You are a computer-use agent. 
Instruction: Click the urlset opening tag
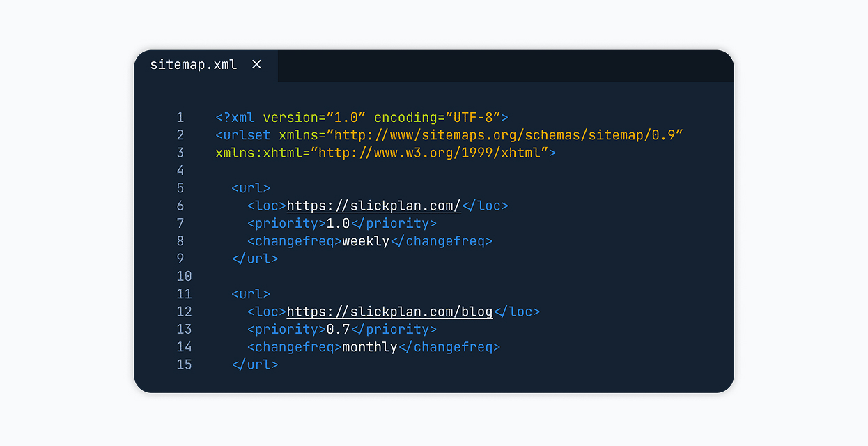click(243, 135)
